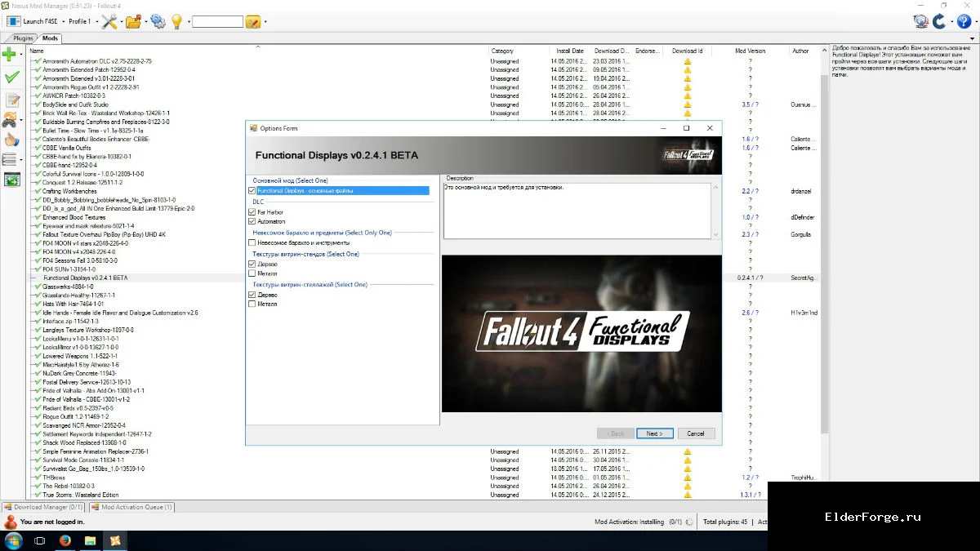
Task: Switch to the Plugins tab
Action: coord(23,38)
